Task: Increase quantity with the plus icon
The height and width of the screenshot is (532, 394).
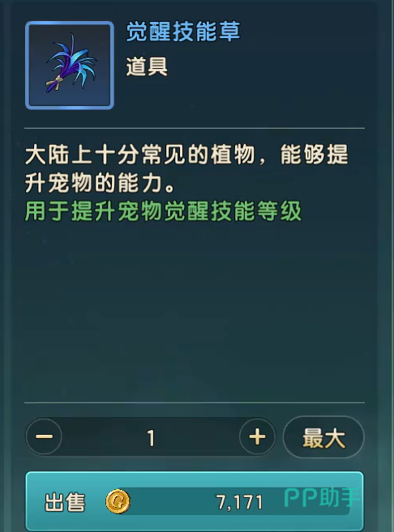Action: [x=257, y=436]
